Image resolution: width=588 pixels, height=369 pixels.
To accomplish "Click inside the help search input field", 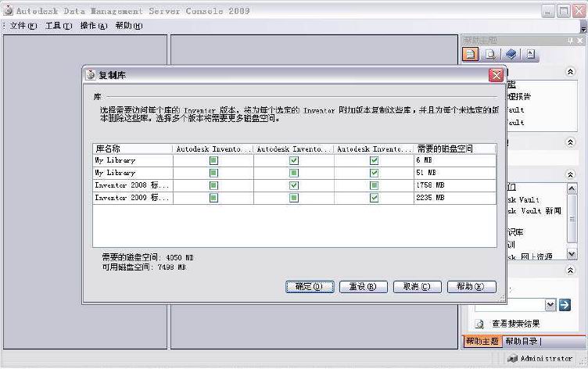I will (509, 305).
